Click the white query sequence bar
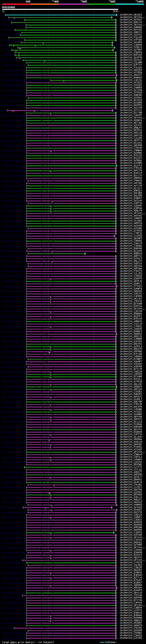Viewport: 146px width, 644px height. click(60, 9)
